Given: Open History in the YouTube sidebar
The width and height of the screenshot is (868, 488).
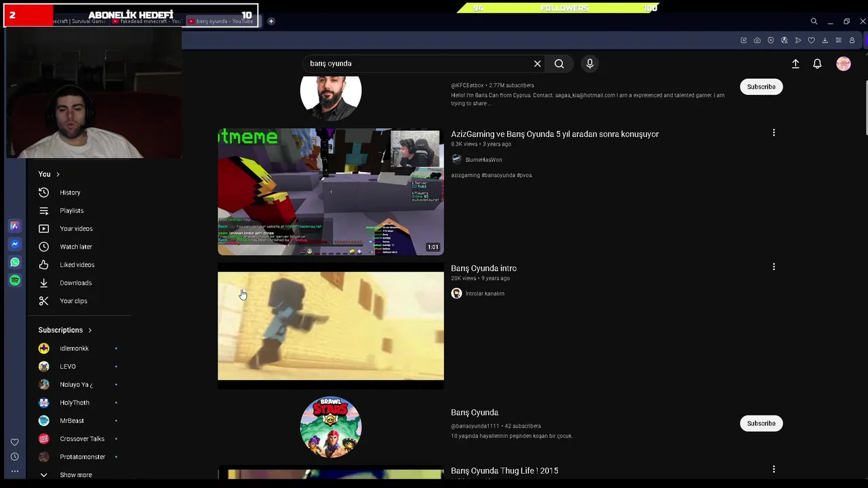Looking at the screenshot, I should pos(70,192).
